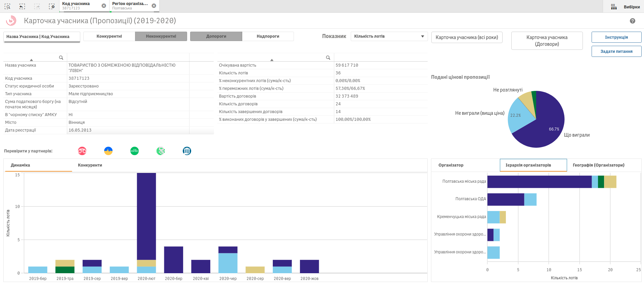This screenshot has width=644, height=284.
Task: Toggle the Неконкурентні filter
Action: [x=161, y=36]
